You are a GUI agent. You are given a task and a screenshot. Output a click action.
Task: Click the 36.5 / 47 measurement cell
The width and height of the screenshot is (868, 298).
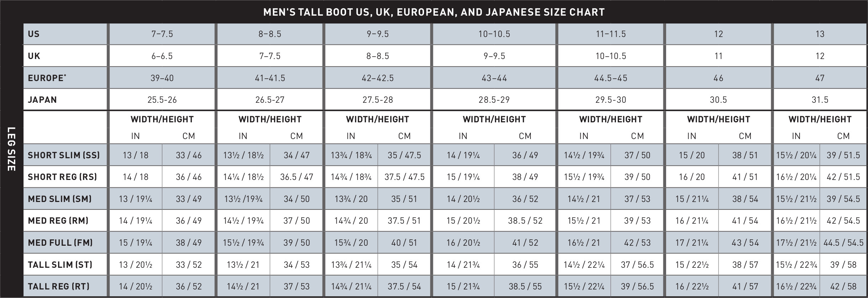coord(296,177)
